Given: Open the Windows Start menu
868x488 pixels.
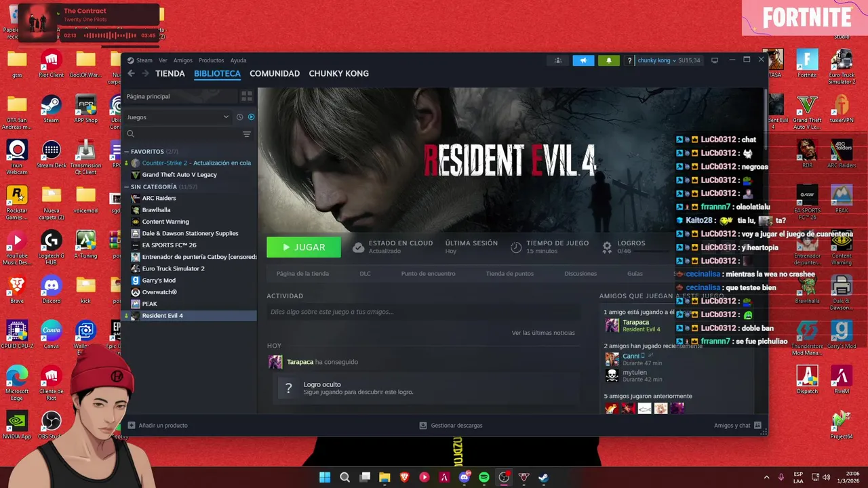Looking at the screenshot, I should 325,477.
